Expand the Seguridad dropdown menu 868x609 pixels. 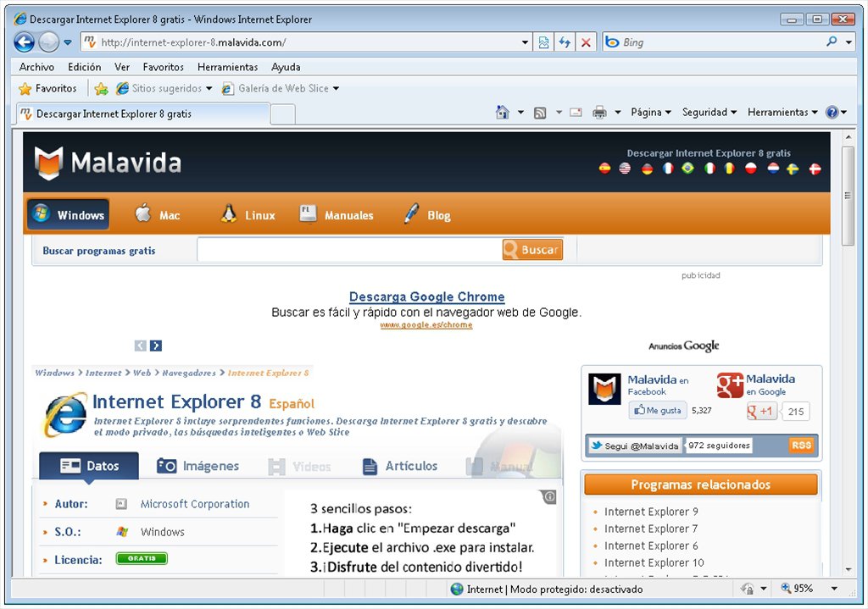(x=709, y=112)
